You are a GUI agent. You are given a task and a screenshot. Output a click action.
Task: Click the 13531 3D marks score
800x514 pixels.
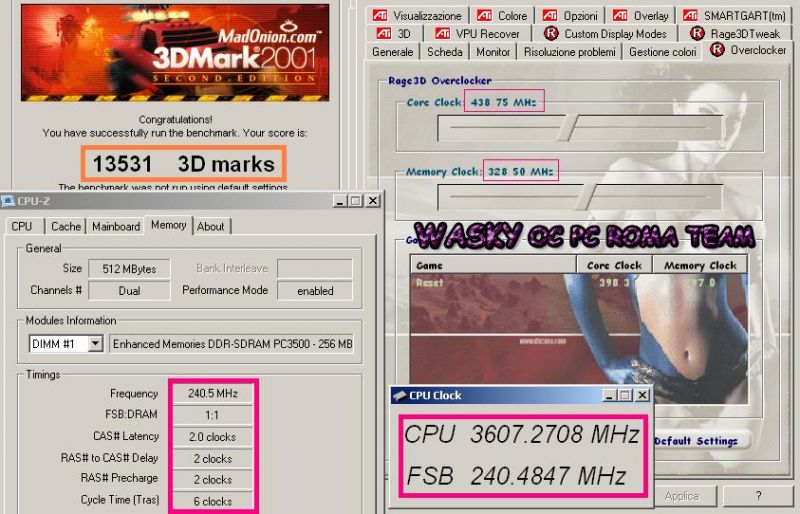[x=184, y=164]
